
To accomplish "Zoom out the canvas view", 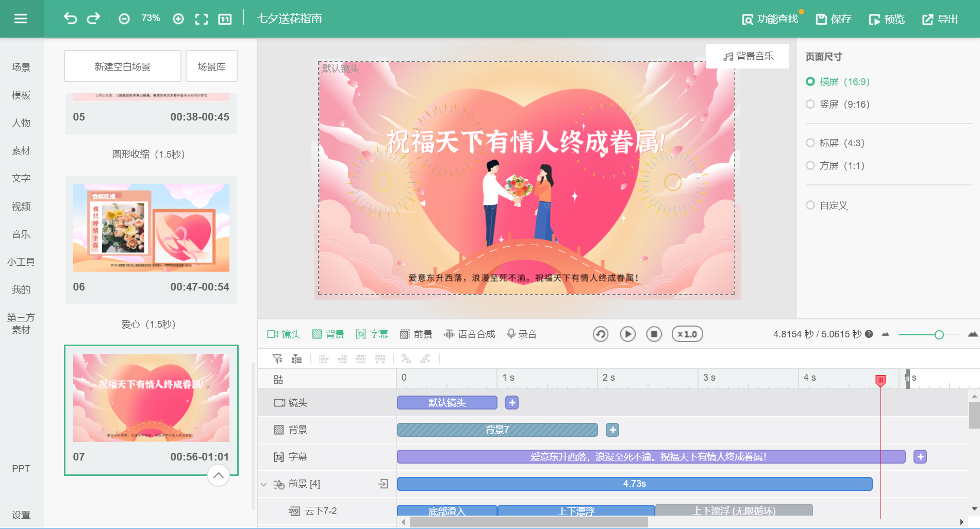I will click(124, 19).
